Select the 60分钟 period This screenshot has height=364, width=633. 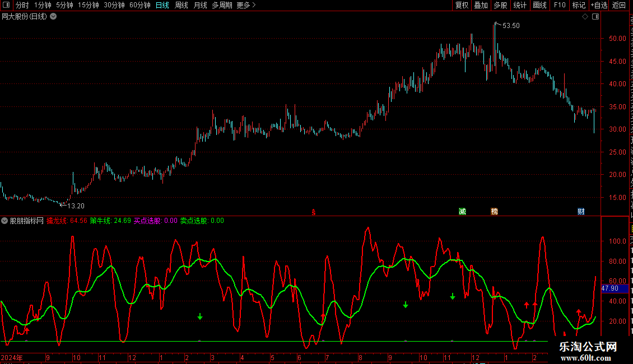[140, 5]
